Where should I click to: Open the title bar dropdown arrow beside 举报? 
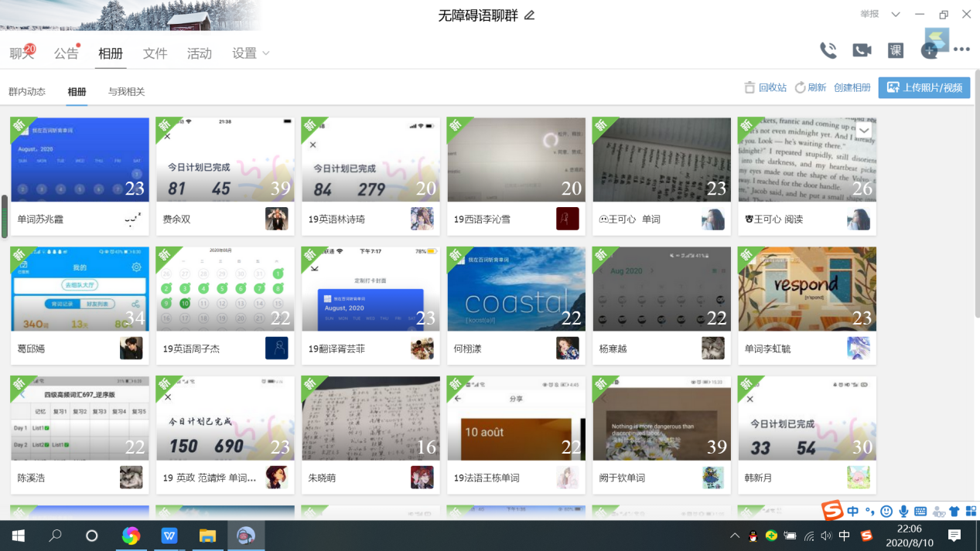point(895,15)
